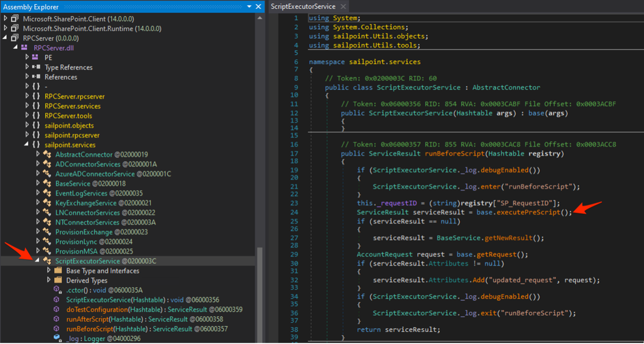The width and height of the screenshot is (644, 344).
Task: Collapse the ScriptExecutorService class node
Action: click(x=38, y=261)
